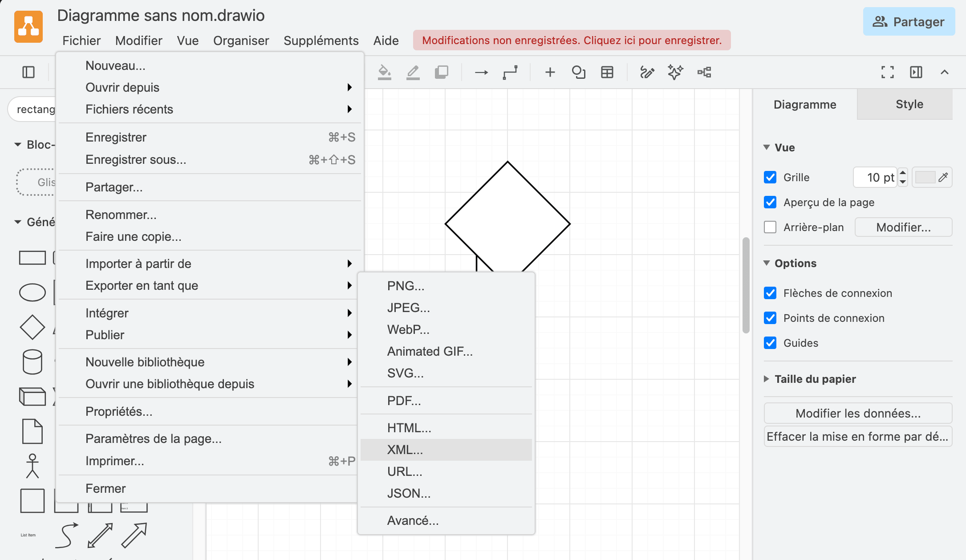Click the unsaved changes save banner

pyautogui.click(x=572, y=40)
